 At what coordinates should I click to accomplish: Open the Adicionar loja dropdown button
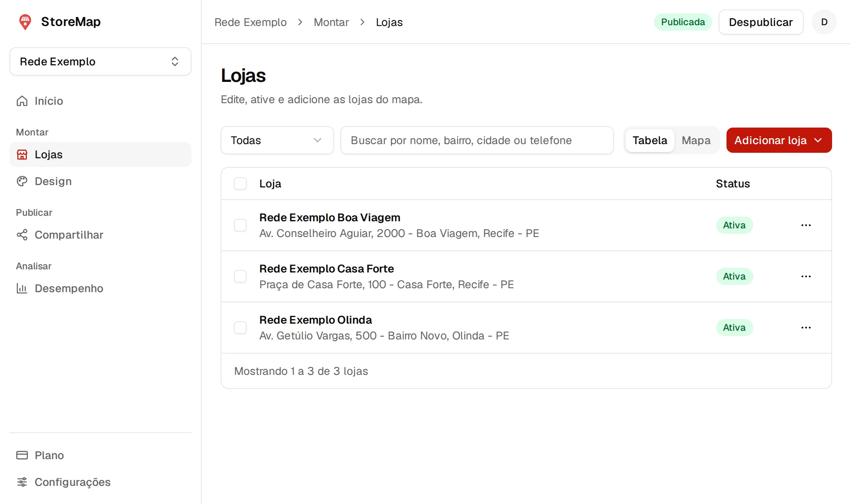[779, 140]
